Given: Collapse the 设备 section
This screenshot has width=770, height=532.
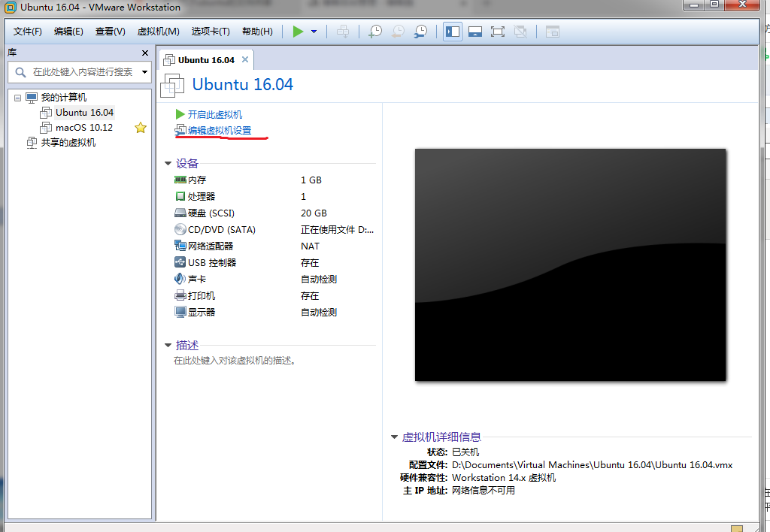Looking at the screenshot, I should click(168, 163).
